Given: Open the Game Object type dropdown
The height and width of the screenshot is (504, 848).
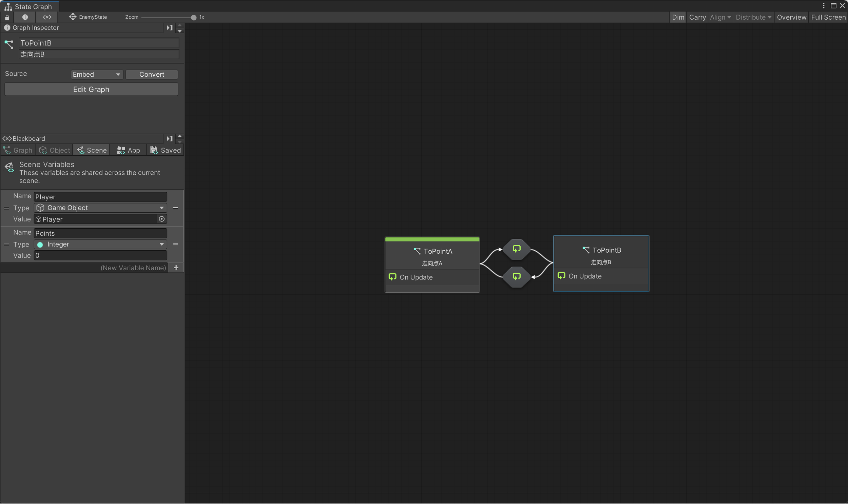Looking at the screenshot, I should (100, 208).
